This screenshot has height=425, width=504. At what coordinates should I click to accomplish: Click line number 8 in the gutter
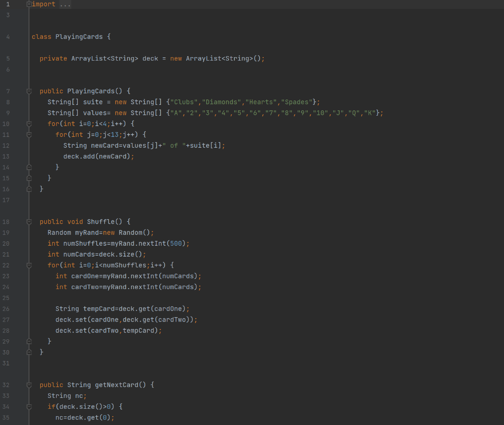pos(8,101)
